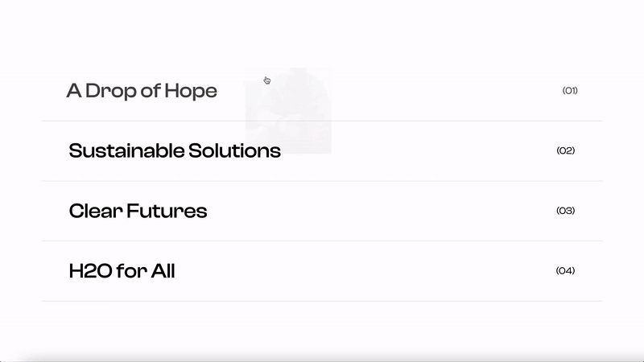Click the word "of" in first title
Viewport: 644px width, 362px height.
tap(151, 91)
